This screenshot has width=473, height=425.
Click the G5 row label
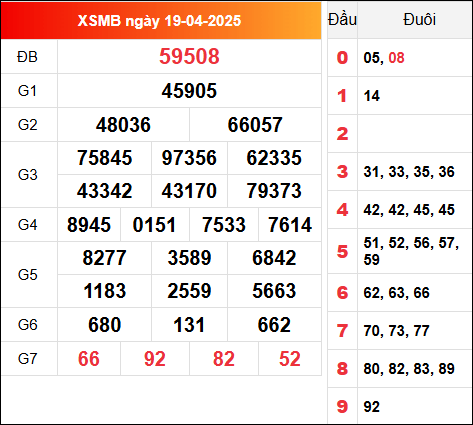pos(27,275)
